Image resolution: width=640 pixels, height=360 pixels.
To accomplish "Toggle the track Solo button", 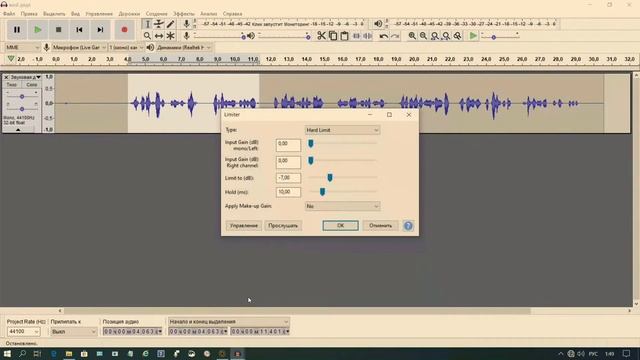I will coord(31,84).
